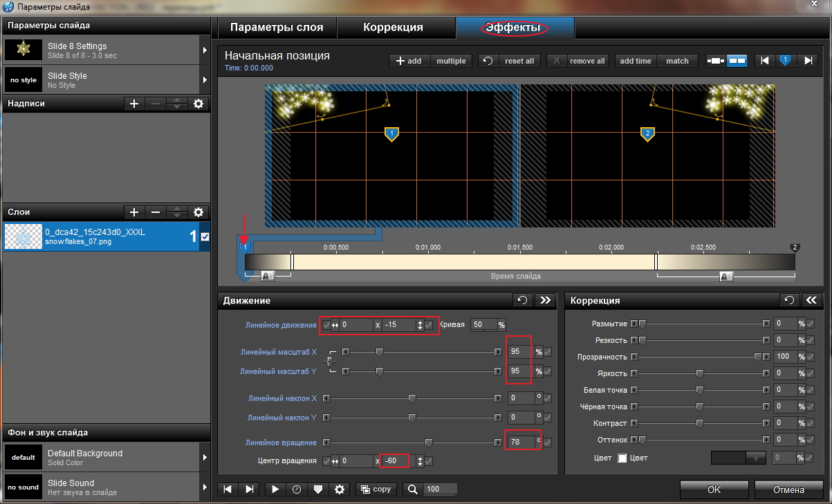Screen dimensions: 832x504
Task: Toggle visibility checkbox of snowflakes_07.png layer
Action: 205,236
